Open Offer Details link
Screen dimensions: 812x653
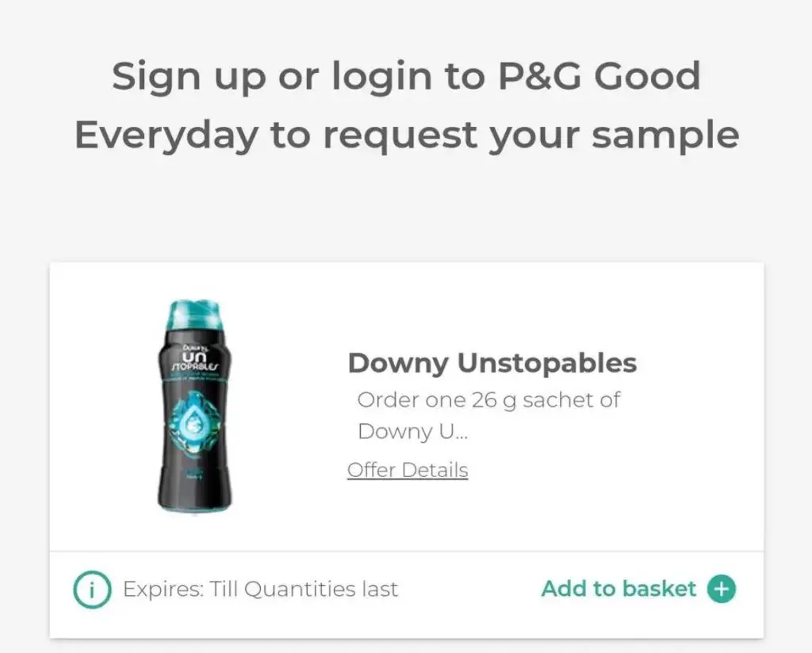(408, 471)
